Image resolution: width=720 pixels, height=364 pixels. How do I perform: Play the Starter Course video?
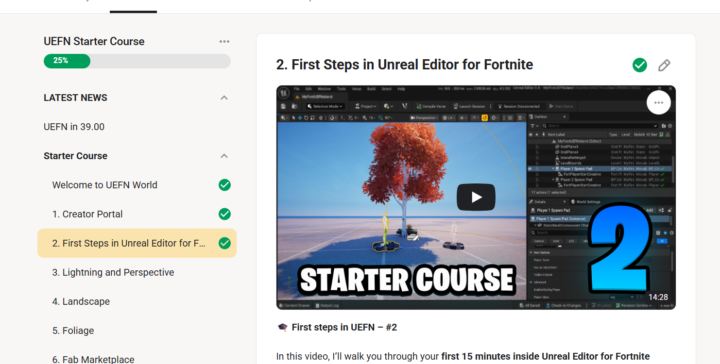(476, 197)
